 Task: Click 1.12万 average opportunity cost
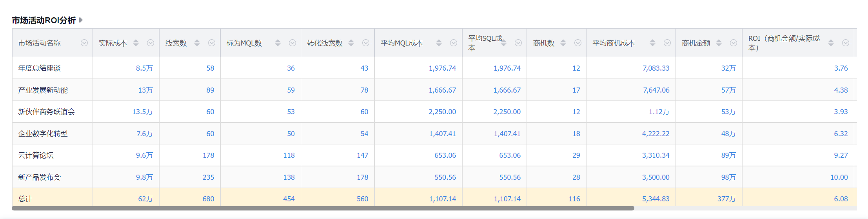pyautogui.click(x=659, y=112)
